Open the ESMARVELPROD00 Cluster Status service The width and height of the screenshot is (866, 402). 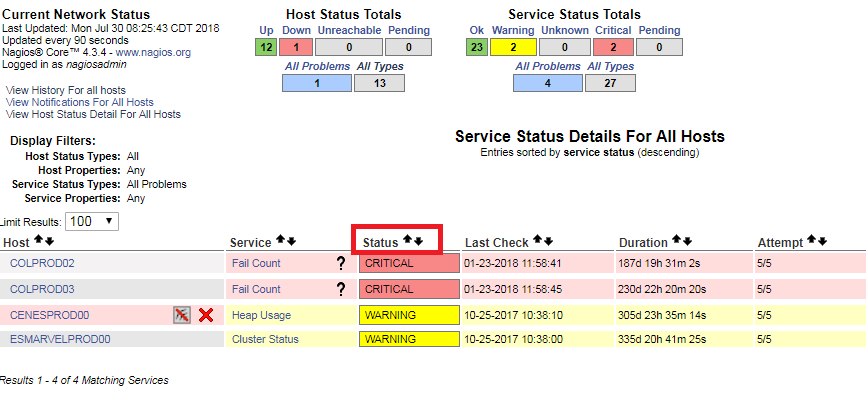265,340
